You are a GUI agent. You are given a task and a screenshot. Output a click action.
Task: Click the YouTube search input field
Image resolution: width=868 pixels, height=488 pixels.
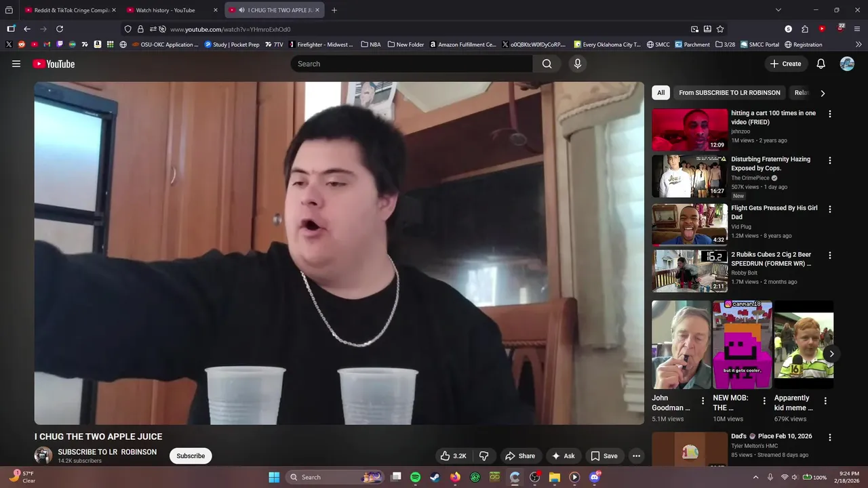click(x=412, y=64)
